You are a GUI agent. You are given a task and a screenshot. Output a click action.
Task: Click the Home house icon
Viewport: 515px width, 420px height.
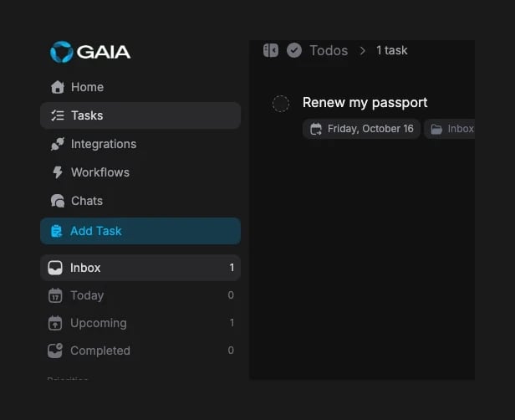(58, 87)
